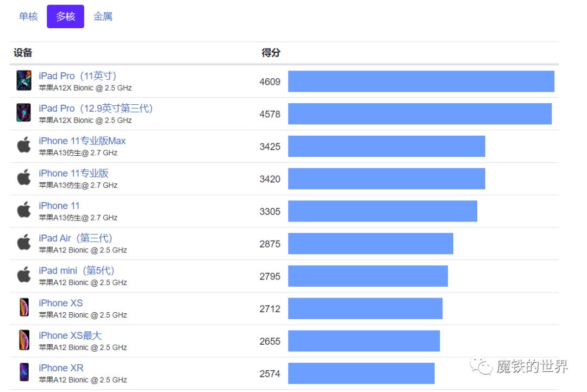
Task: Click the 2574 score bar for iPhone XR
Action: [x=361, y=374]
